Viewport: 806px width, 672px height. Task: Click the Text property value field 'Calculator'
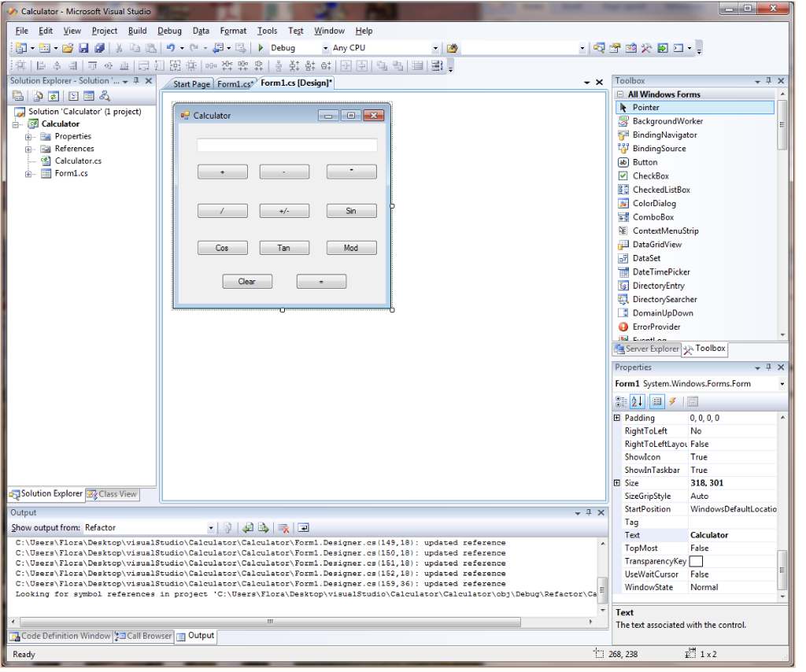(732, 535)
